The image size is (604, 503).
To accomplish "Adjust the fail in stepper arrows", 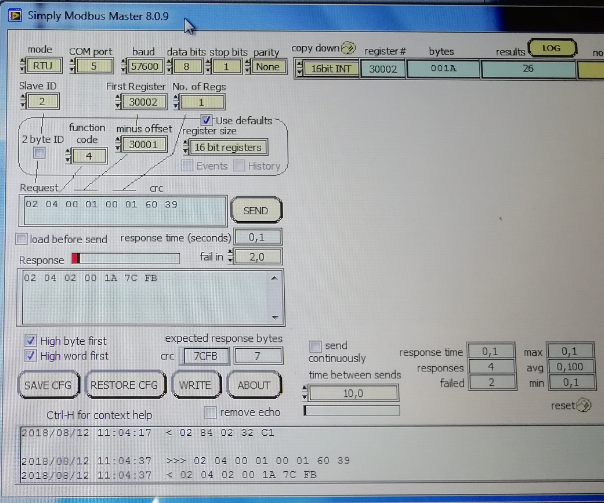I will (230, 257).
